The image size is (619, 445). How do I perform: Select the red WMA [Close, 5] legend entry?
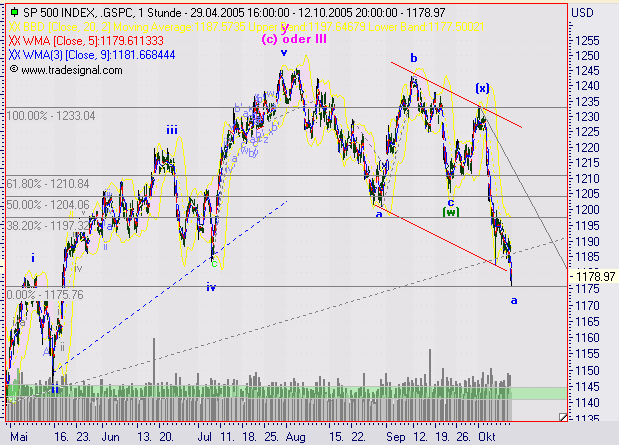pyautogui.click(x=86, y=41)
